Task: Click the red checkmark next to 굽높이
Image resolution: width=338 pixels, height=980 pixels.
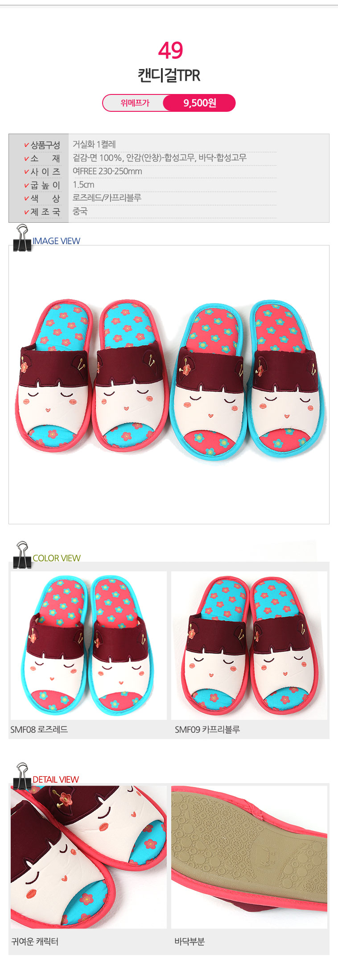Action: click(x=26, y=185)
